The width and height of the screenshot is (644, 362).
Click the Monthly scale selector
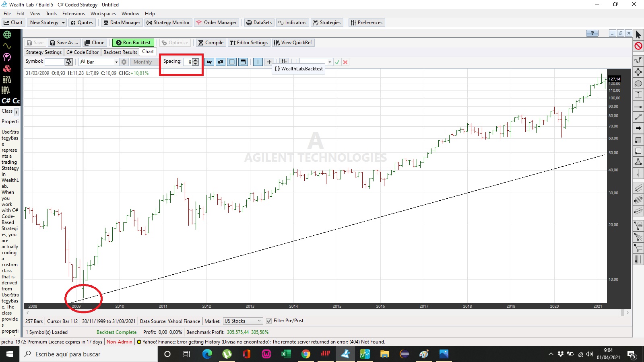144,62
